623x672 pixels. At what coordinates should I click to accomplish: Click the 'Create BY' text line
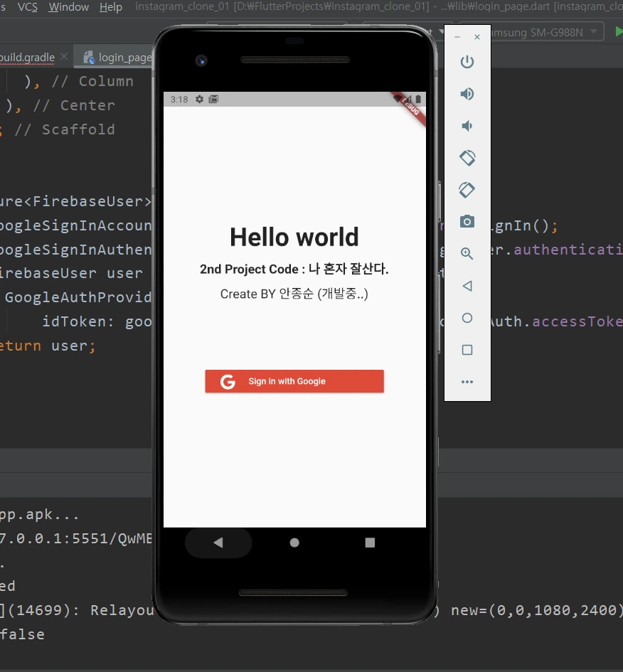click(294, 294)
